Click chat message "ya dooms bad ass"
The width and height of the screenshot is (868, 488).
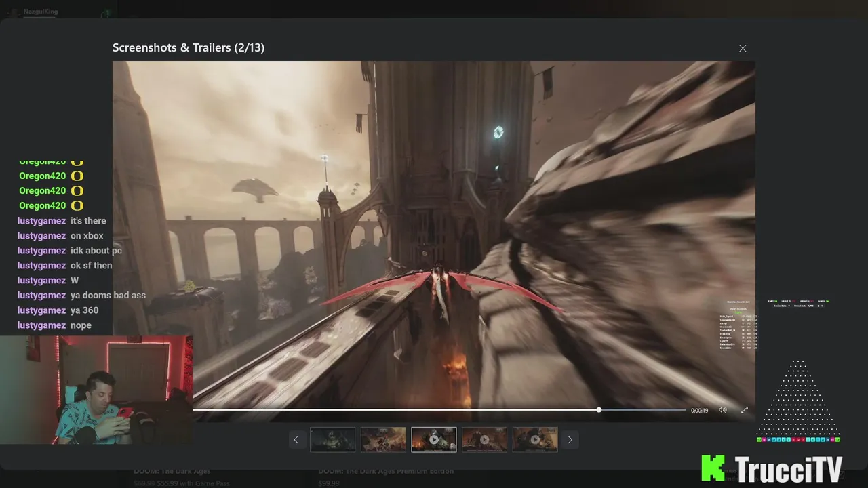coord(108,296)
